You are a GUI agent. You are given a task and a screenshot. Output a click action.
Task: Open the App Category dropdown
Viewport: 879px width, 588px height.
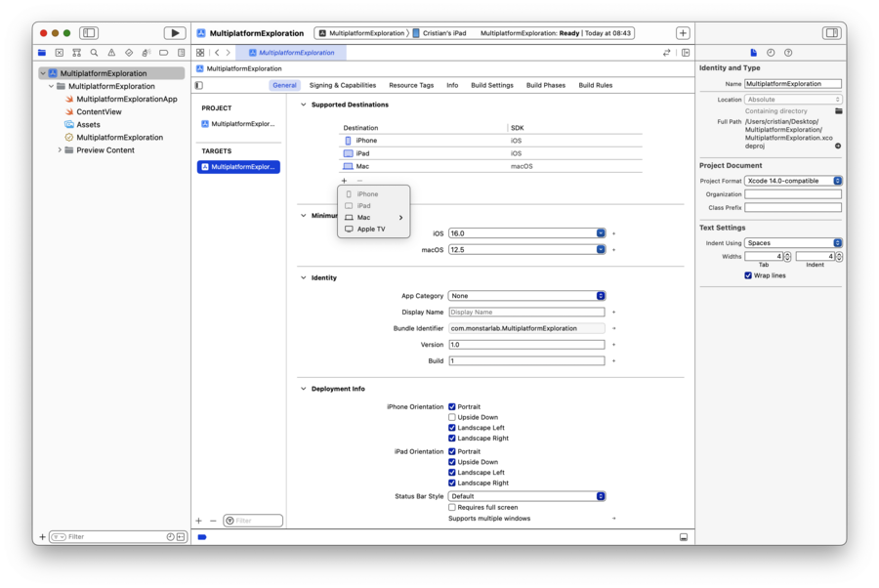527,295
